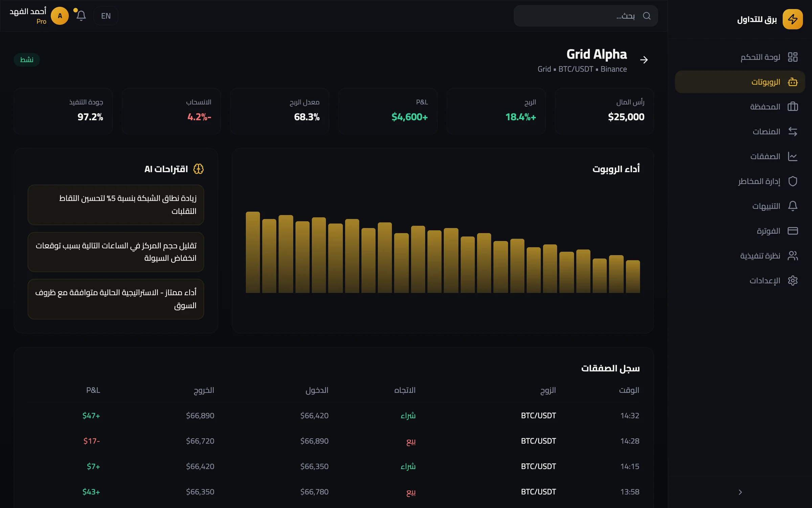The width and height of the screenshot is (812, 508).
Task: Open الصفقات chart line icon
Action: click(792, 156)
